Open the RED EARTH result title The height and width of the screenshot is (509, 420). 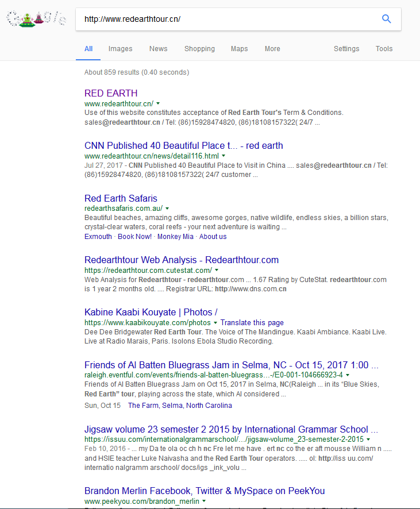coord(111,93)
